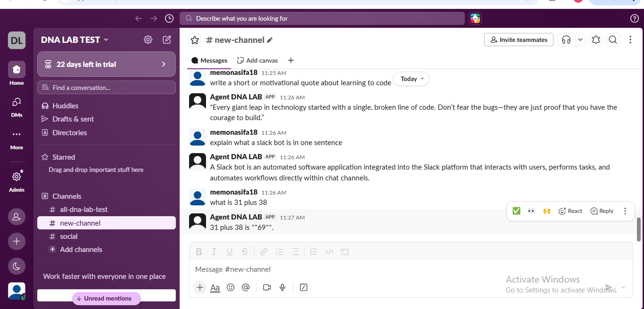Open Admin settings gear

click(x=17, y=181)
